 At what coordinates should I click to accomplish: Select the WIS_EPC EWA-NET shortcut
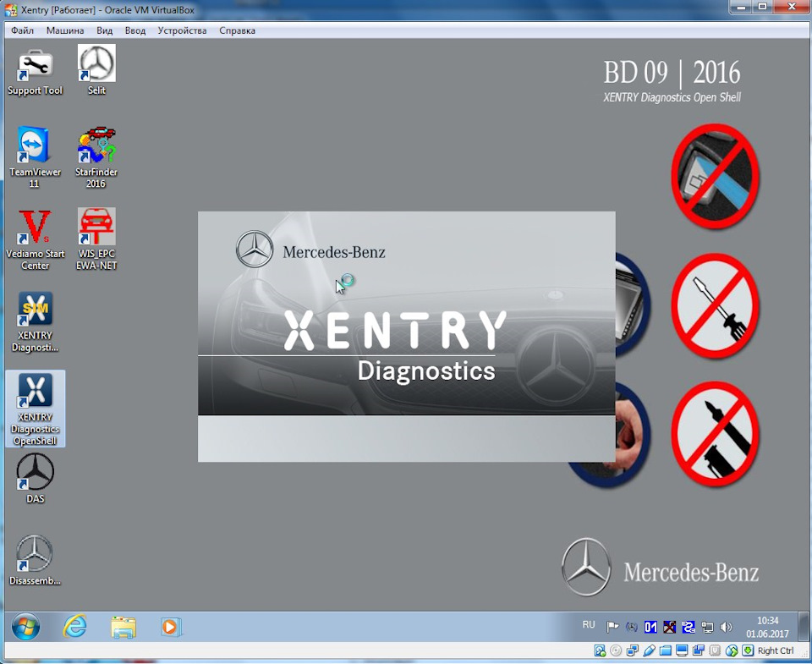[96, 239]
